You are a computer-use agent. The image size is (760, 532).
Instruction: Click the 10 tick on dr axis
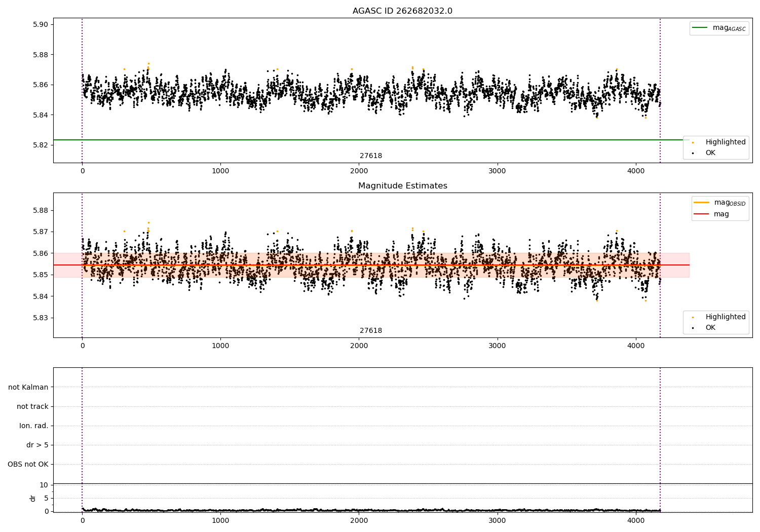click(x=44, y=485)
